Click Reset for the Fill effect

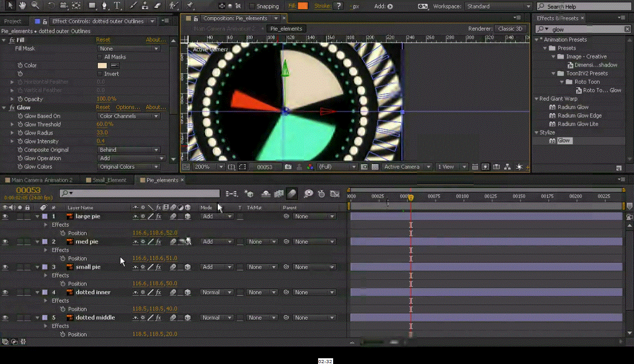(103, 40)
